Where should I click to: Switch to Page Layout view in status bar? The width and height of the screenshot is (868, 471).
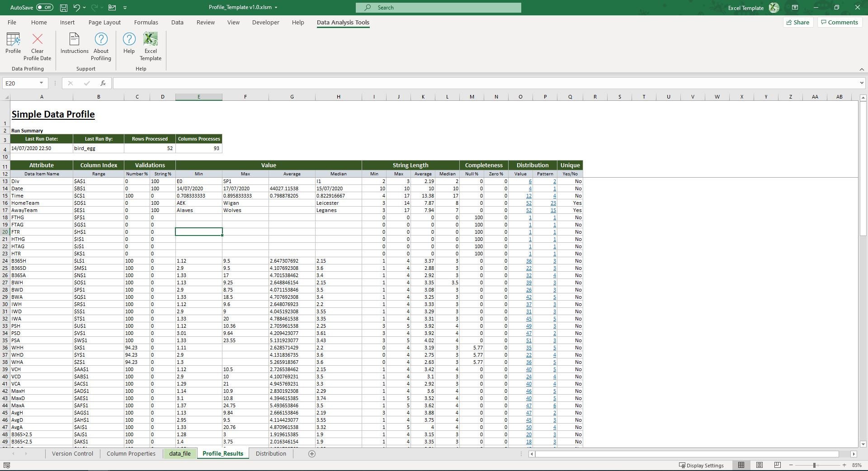point(759,465)
